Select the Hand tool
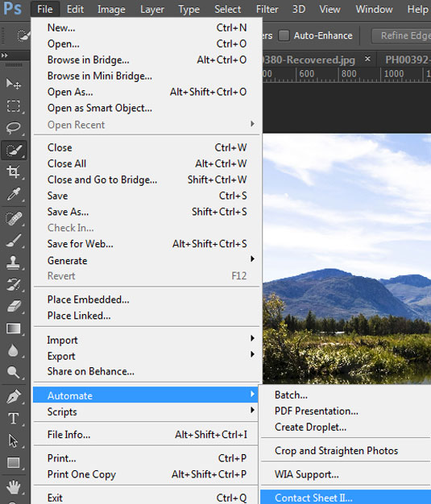This screenshot has width=431, height=504. click(x=13, y=487)
